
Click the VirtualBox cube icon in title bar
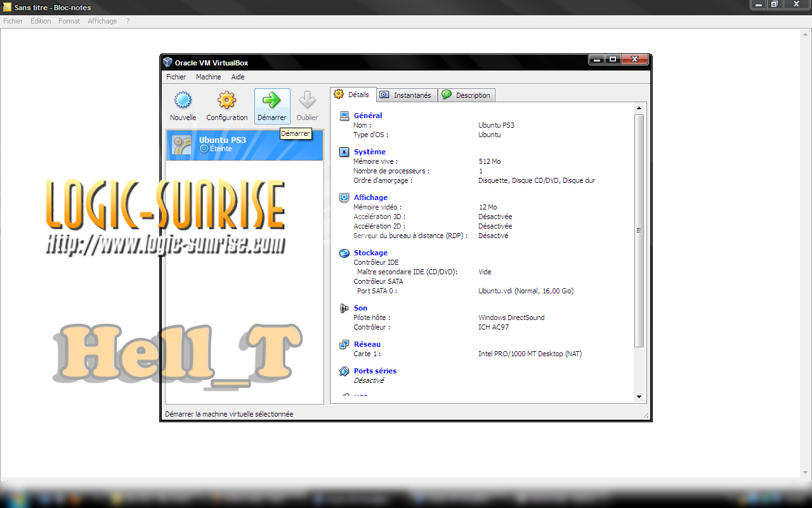167,62
